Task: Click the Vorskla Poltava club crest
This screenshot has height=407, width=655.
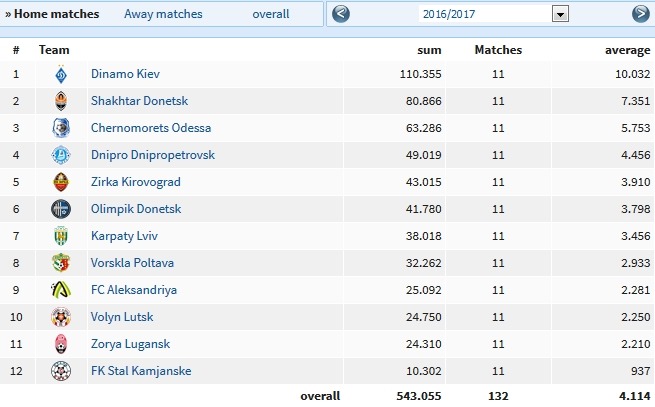Action: click(61, 263)
